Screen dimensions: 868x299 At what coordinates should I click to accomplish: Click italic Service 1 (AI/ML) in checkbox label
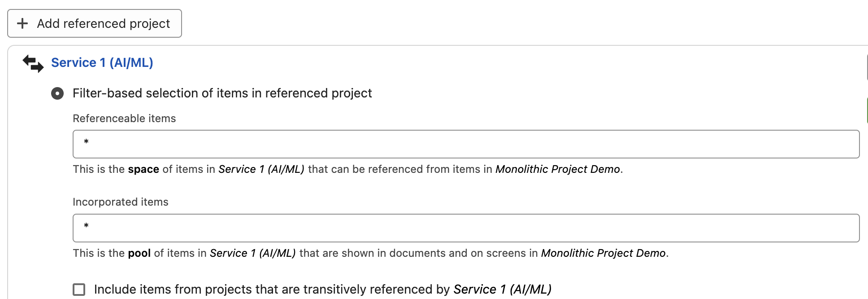click(x=503, y=290)
